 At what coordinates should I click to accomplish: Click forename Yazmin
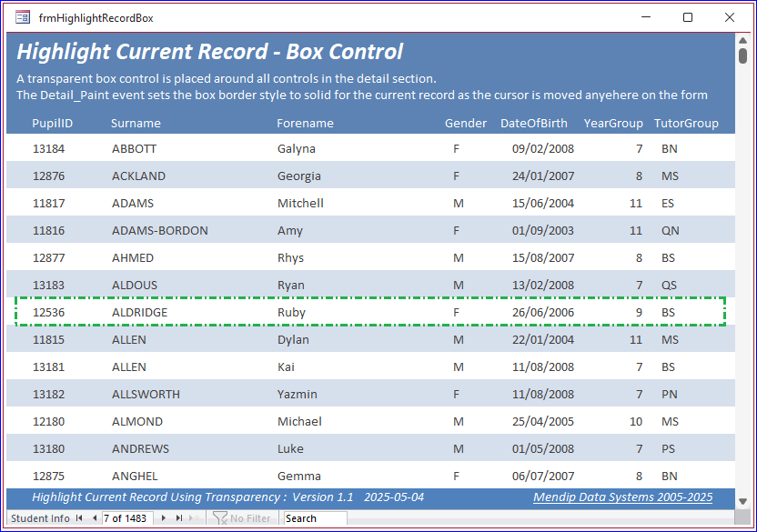tap(298, 394)
